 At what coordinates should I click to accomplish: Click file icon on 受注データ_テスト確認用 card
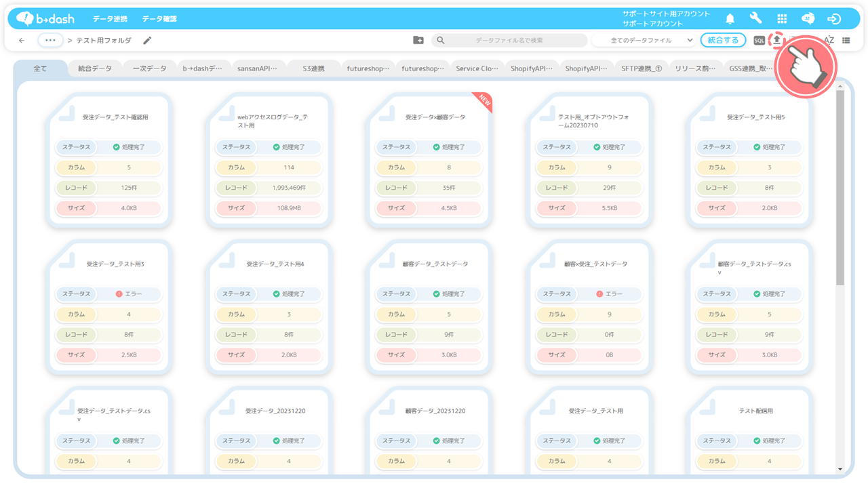(x=66, y=113)
